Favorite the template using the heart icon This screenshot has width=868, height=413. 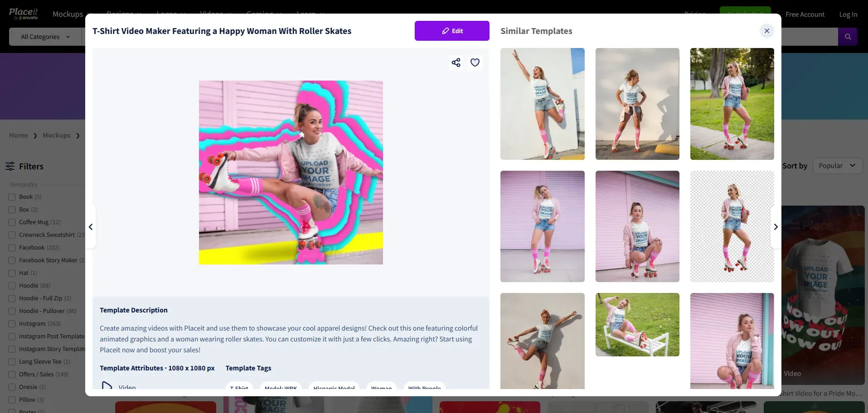pyautogui.click(x=475, y=62)
